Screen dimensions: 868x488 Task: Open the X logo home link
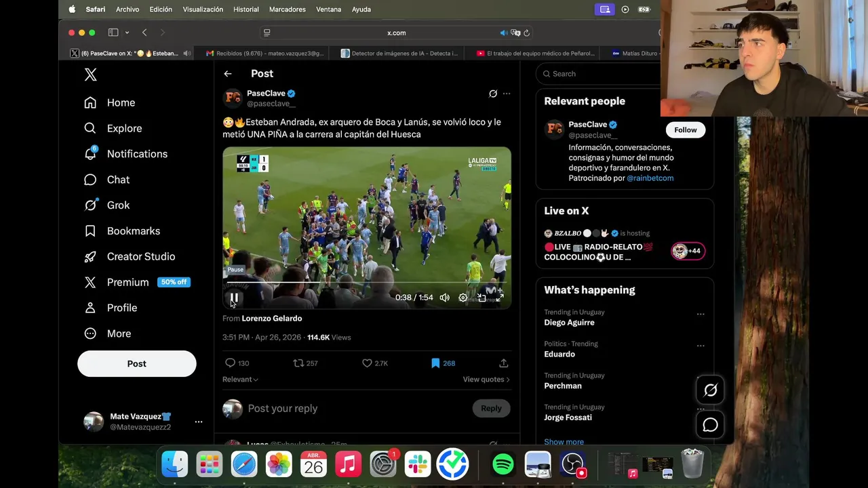(x=90, y=75)
